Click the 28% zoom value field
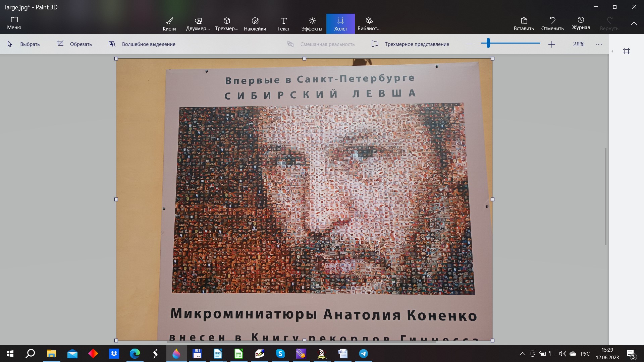The width and height of the screenshot is (644, 362). [x=579, y=44]
